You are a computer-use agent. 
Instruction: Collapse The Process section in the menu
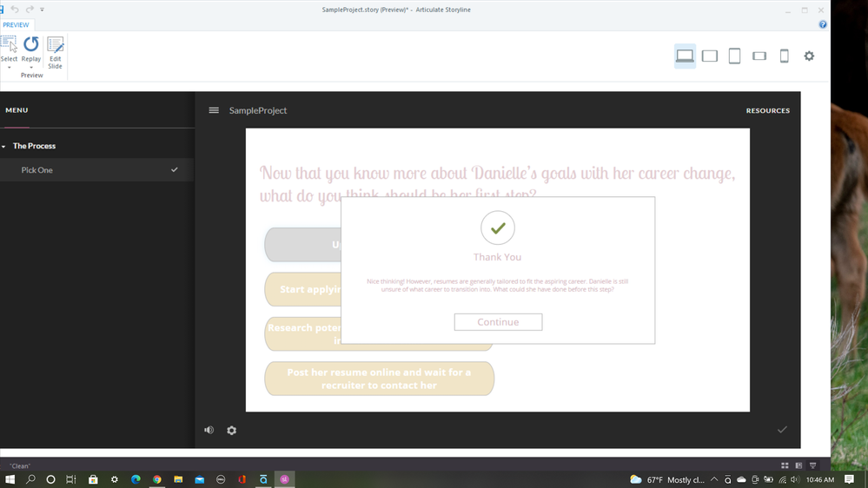coord(3,146)
